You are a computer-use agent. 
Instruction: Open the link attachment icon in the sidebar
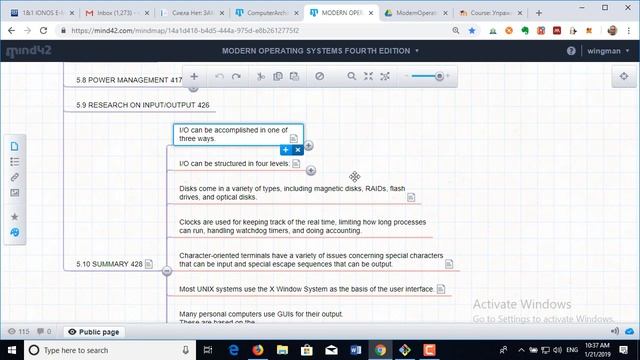click(x=15, y=177)
